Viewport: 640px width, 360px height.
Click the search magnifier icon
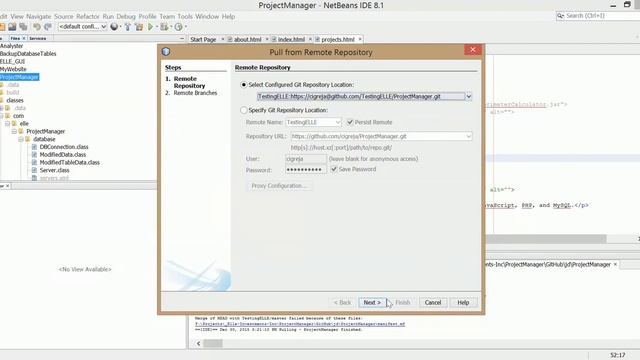[560, 16]
